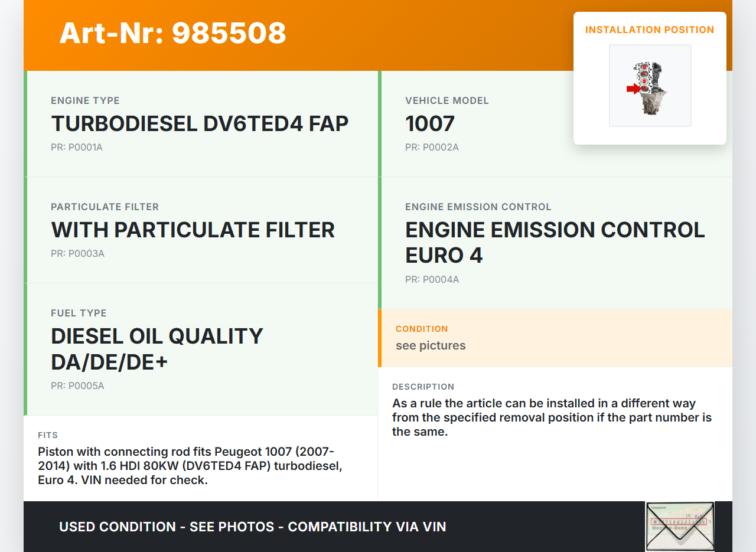Click the red arrow at cylinder A
This screenshot has height=552, width=756.
pos(633,89)
